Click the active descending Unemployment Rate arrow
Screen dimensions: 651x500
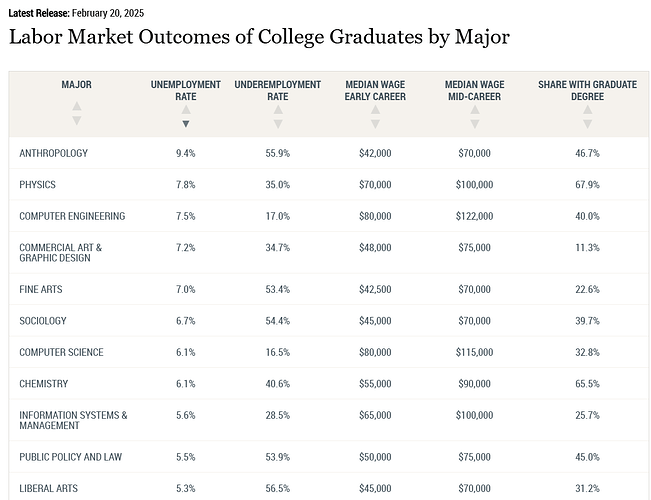coord(186,124)
